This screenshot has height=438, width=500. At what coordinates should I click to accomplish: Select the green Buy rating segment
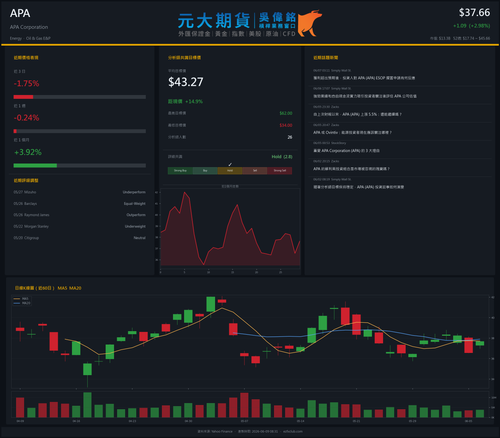pyautogui.click(x=205, y=171)
